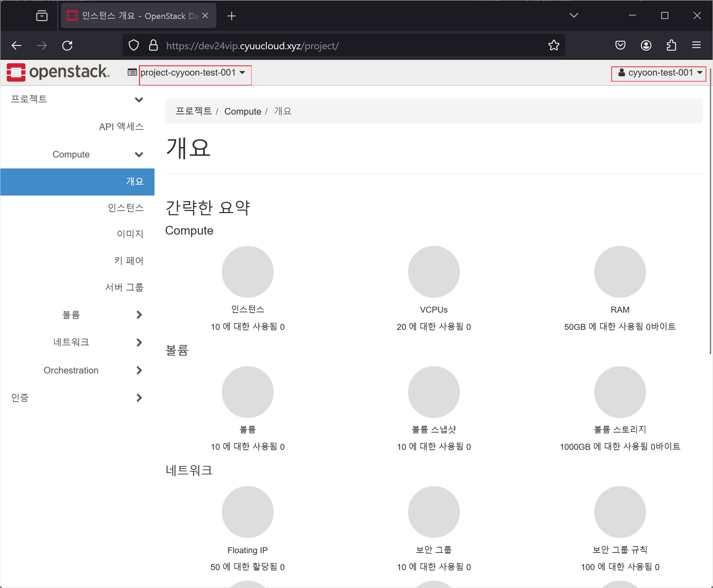713x588 pixels.
Task: Open the Pocket save icon
Action: (x=620, y=45)
